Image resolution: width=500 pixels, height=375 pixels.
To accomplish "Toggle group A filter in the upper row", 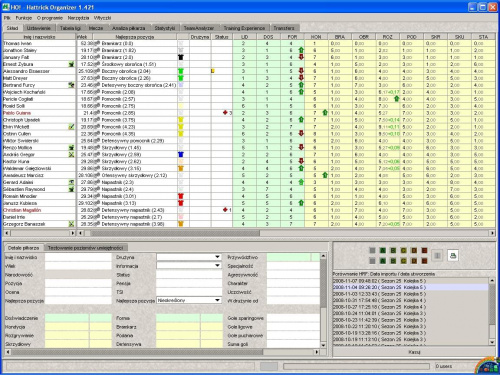I will (383, 250).
